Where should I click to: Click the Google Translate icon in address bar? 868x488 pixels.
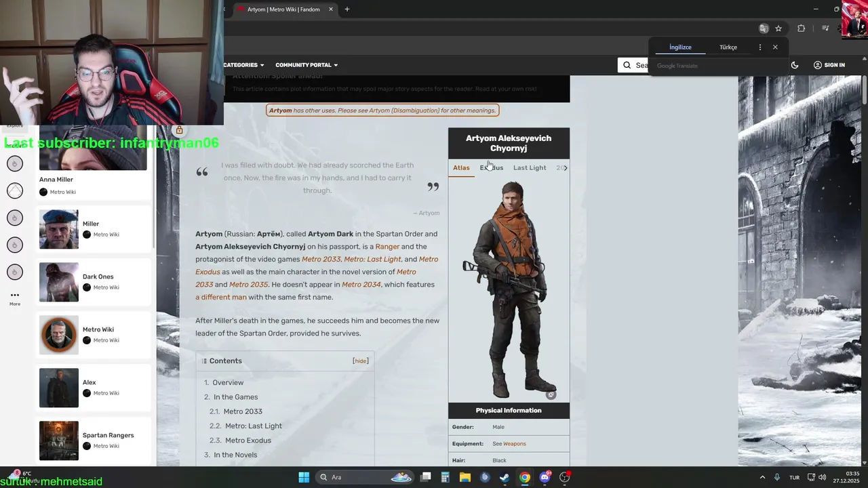(x=764, y=28)
